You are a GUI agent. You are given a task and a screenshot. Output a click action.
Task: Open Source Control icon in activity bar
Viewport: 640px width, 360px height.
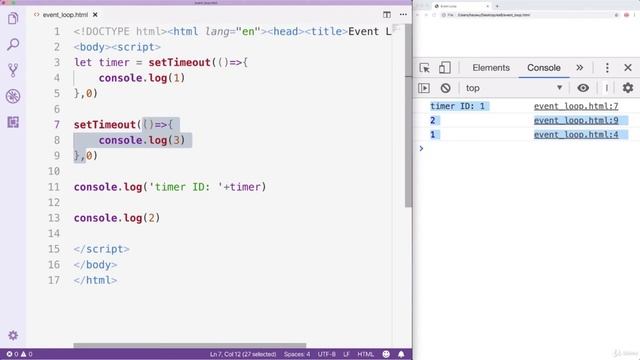pyautogui.click(x=13, y=70)
